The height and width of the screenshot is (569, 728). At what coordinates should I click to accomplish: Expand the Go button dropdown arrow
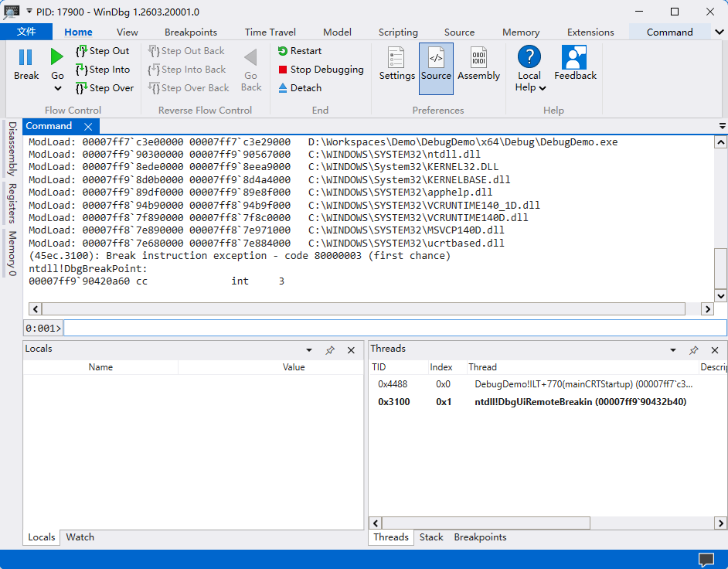[58, 89]
